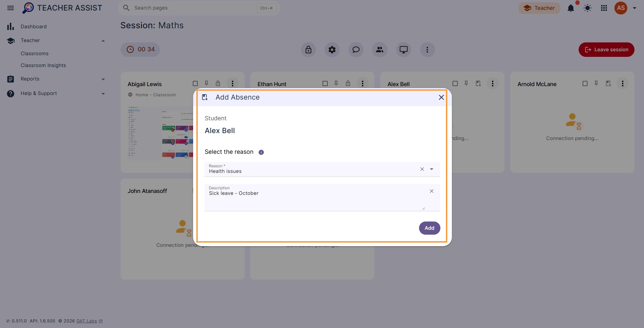Viewport: 644px width, 328px height.
Task: Click the Leave session button
Action: tap(606, 50)
